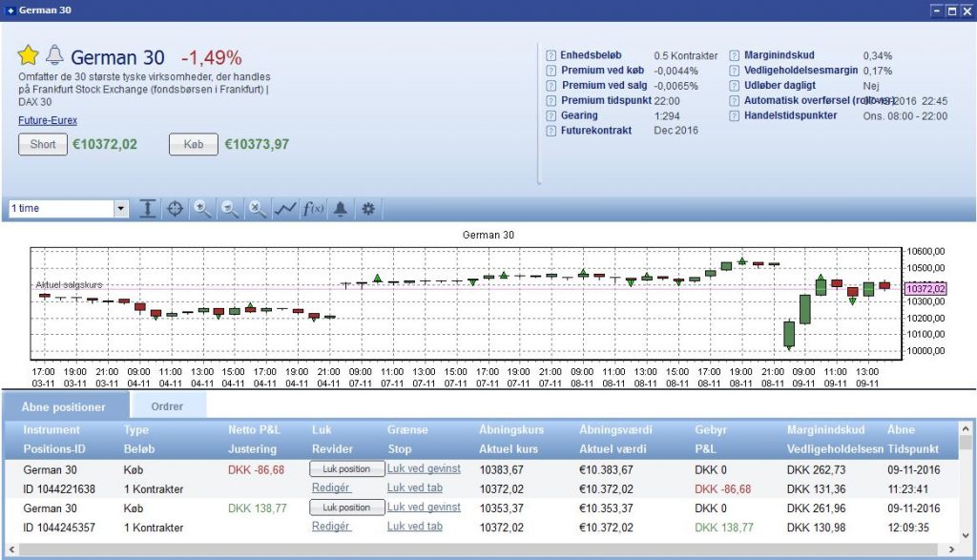Sort by the Netto P&L column header
Image resolution: width=977 pixels, height=560 pixels.
pos(254,430)
